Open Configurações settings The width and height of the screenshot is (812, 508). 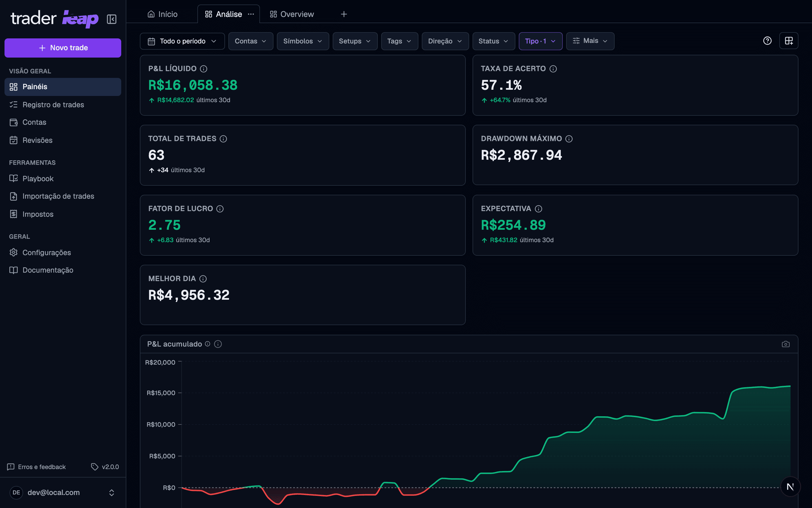[x=63, y=252]
